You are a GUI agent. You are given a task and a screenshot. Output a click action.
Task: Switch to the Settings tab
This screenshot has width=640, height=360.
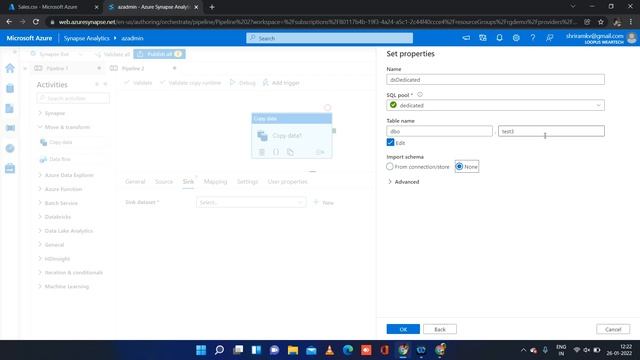point(247,182)
